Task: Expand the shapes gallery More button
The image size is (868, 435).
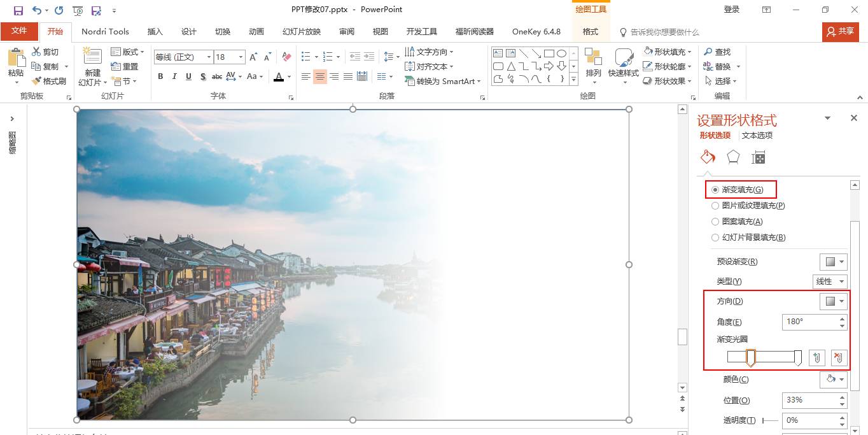Action: [573, 80]
